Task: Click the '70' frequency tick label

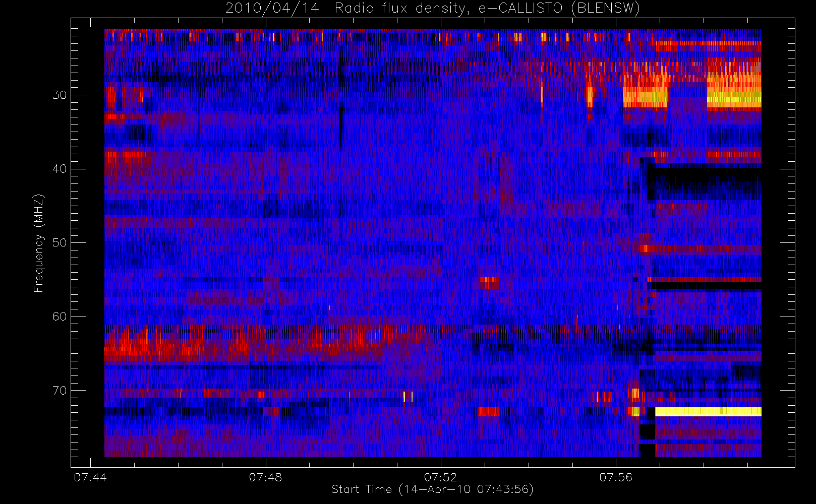Action: coord(60,391)
